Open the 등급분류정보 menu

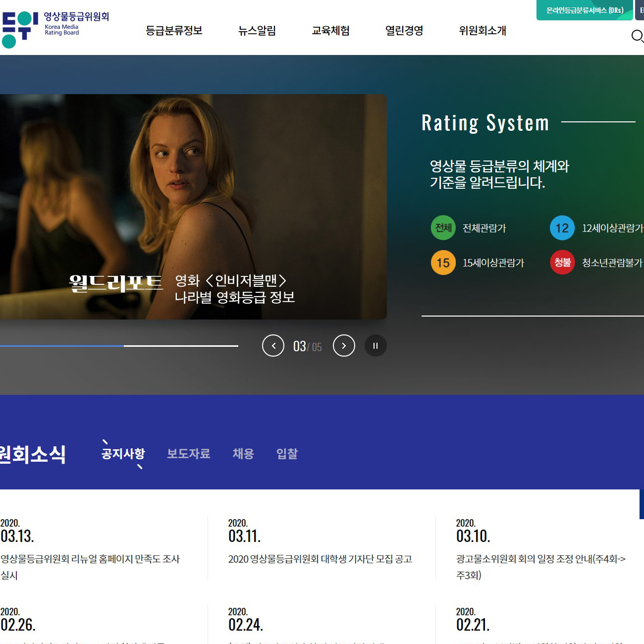[x=174, y=31]
